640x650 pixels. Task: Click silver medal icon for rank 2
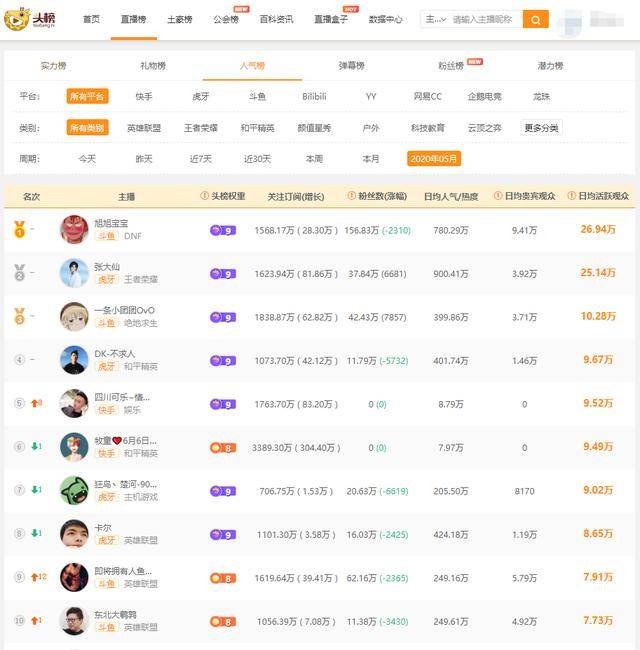19,273
